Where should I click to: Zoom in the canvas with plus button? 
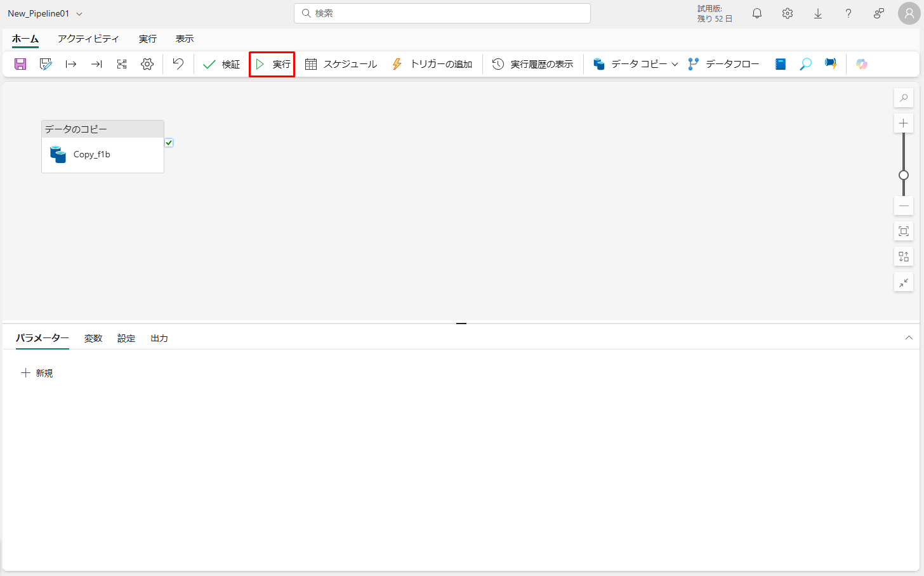pos(904,123)
